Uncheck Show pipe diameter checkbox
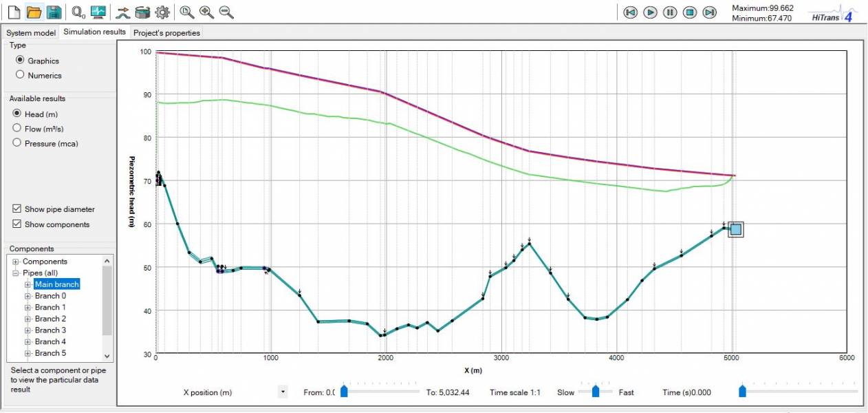 click(17, 209)
